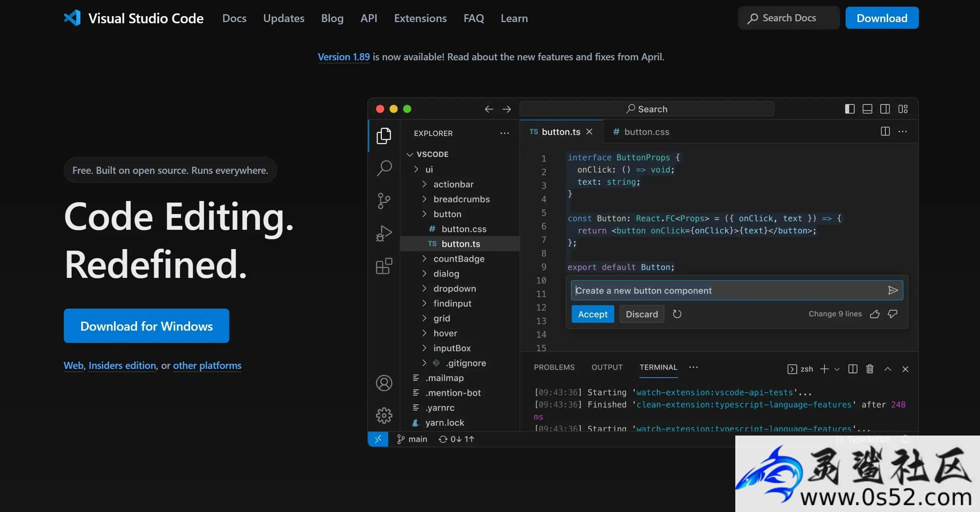Image resolution: width=980 pixels, height=512 pixels.
Task: Expand the countBadge folder
Action: pyautogui.click(x=424, y=259)
